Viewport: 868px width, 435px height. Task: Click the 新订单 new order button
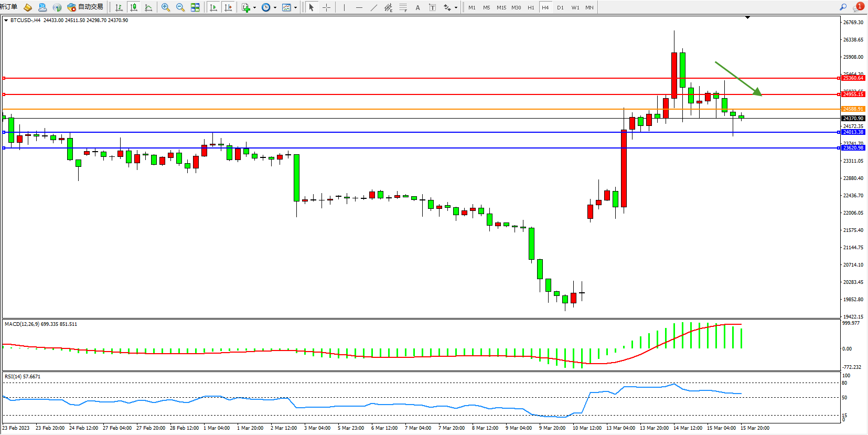tap(9, 7)
